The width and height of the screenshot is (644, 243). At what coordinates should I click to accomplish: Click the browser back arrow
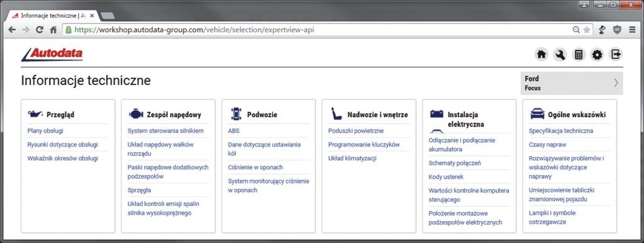point(12,30)
